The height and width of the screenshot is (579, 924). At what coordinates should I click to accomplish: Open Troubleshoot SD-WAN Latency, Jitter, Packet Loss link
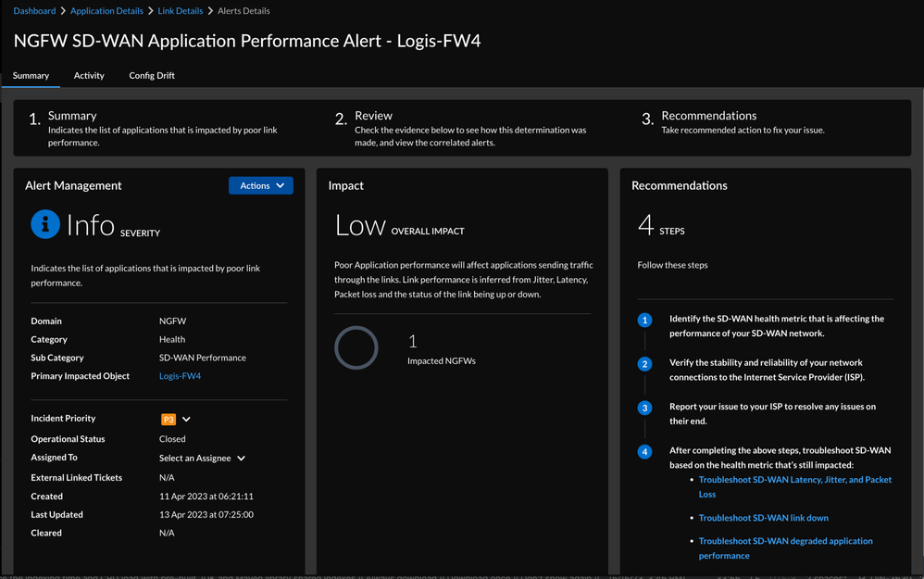click(x=794, y=480)
